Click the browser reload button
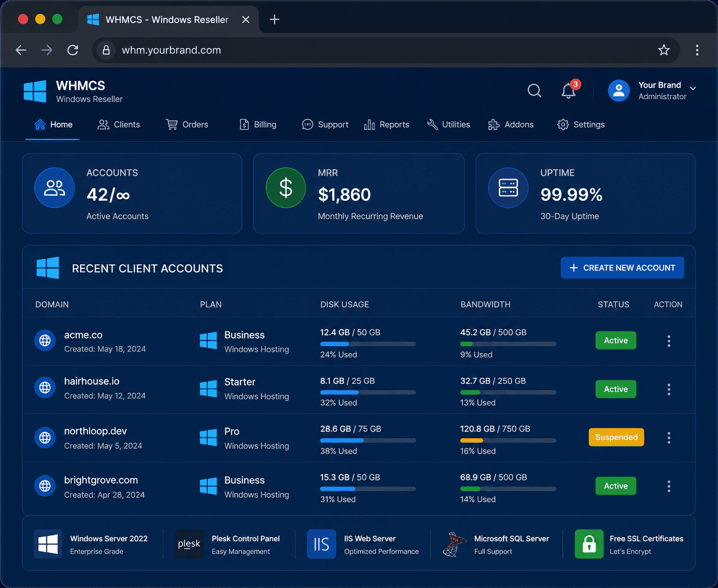This screenshot has height=588, width=718. click(73, 50)
